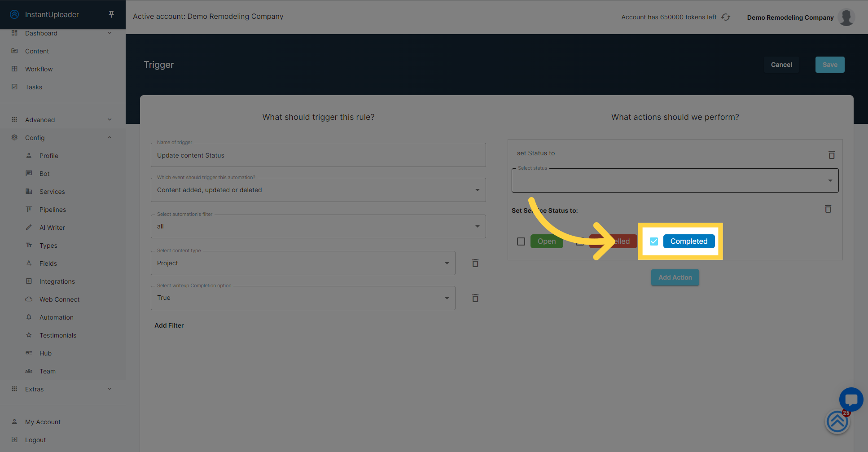Click the Bot chat icon
This screenshot has width=868, height=452.
tap(29, 173)
